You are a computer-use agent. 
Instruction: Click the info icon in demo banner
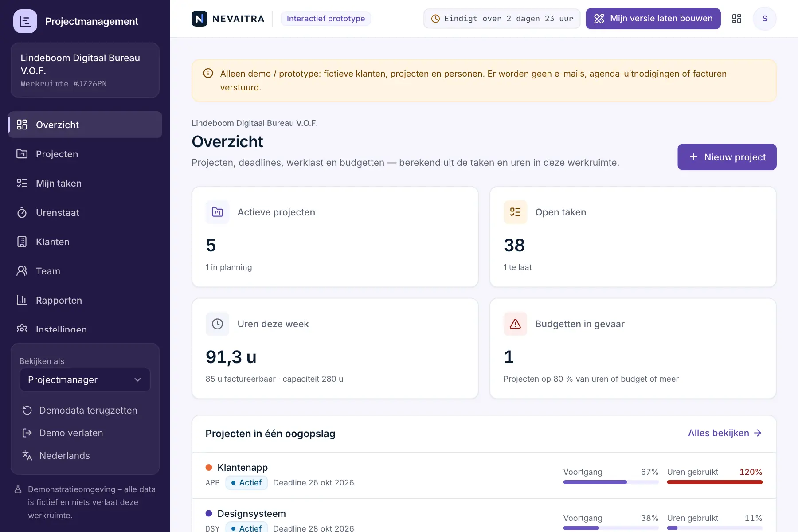(208, 74)
